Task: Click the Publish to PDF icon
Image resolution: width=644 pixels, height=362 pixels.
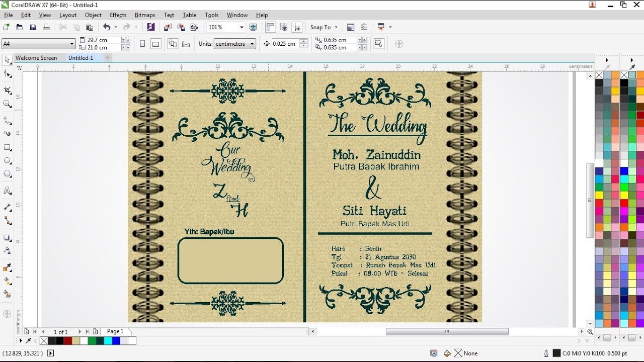Action: (194, 27)
